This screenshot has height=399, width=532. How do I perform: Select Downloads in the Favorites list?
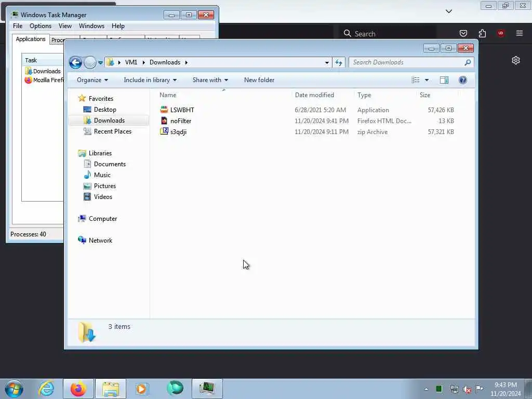(109, 121)
